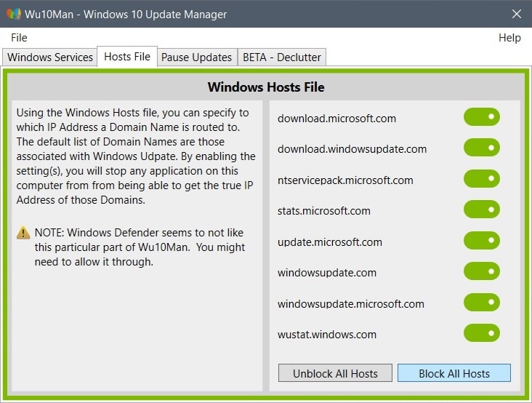
Task: Go to the Pause Updates tab
Action: tap(197, 57)
